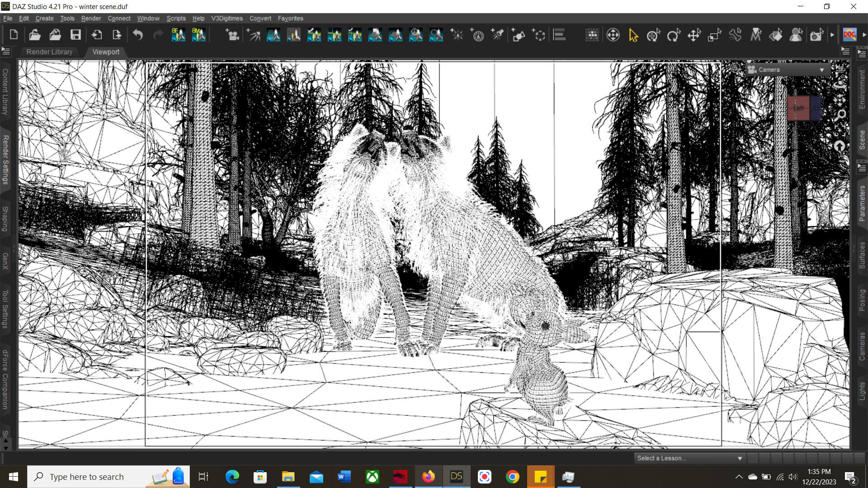Screen dimensions: 868x488
Task: Load the 8M Genesis male figure icon
Action: (198, 35)
